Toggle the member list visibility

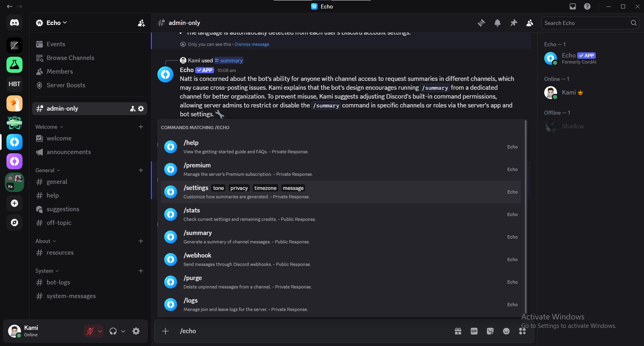(530, 23)
